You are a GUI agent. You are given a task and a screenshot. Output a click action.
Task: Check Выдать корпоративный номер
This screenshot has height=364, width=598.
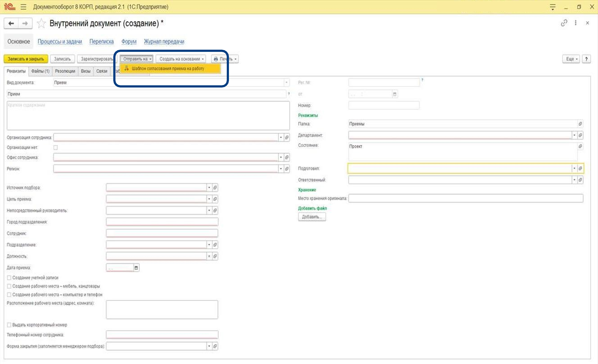[9, 325]
